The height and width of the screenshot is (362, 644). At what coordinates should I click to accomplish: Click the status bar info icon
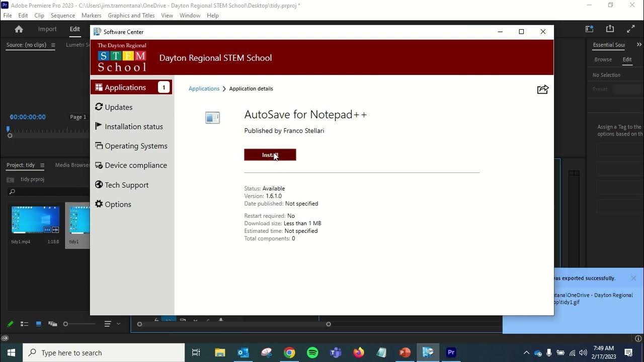pos(638,338)
